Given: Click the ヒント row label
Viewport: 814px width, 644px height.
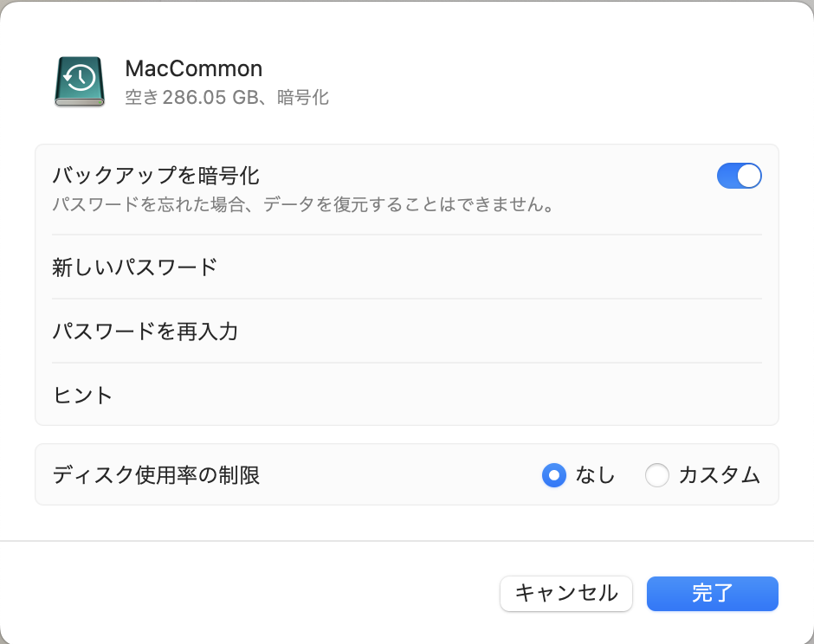Looking at the screenshot, I should point(82,396).
